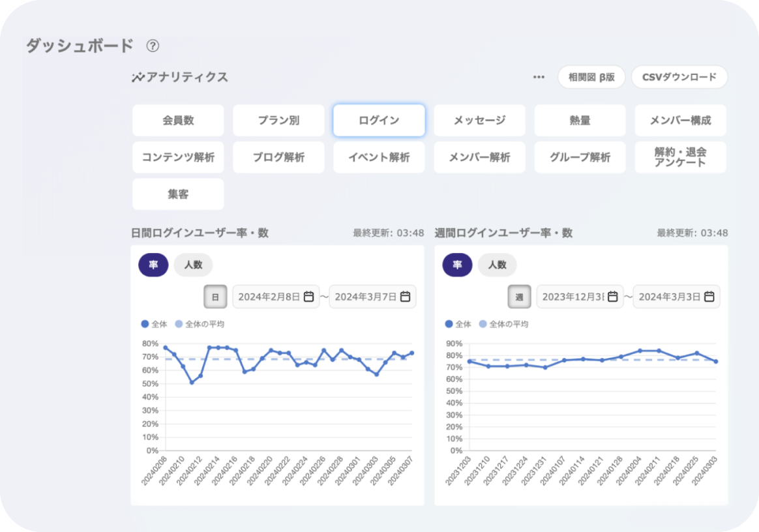
Task: Open calendar icon for 2024年3月3日 weekly end date
Action: tap(709, 297)
